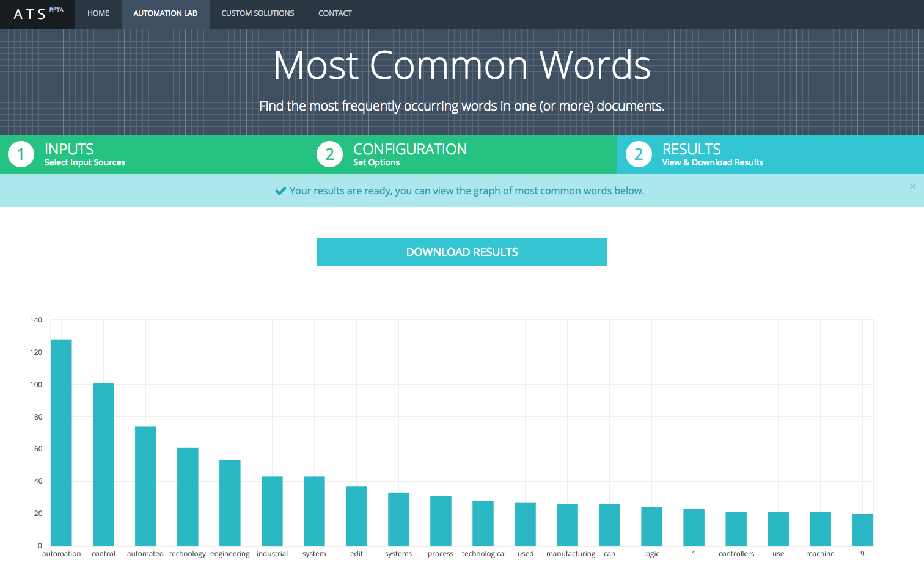The image size is (924, 574).
Task: Go to the Contact page
Action: [335, 13]
